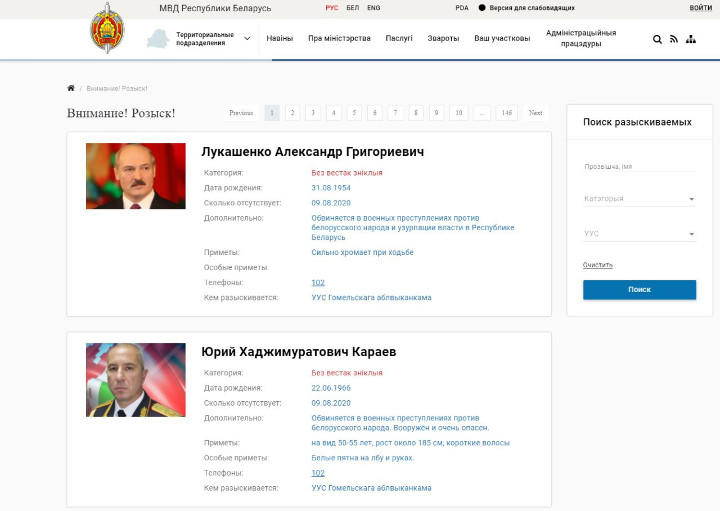Toggle visually impaired version circle icon
Image resolution: width=720 pixels, height=511 pixels.
click(x=482, y=8)
